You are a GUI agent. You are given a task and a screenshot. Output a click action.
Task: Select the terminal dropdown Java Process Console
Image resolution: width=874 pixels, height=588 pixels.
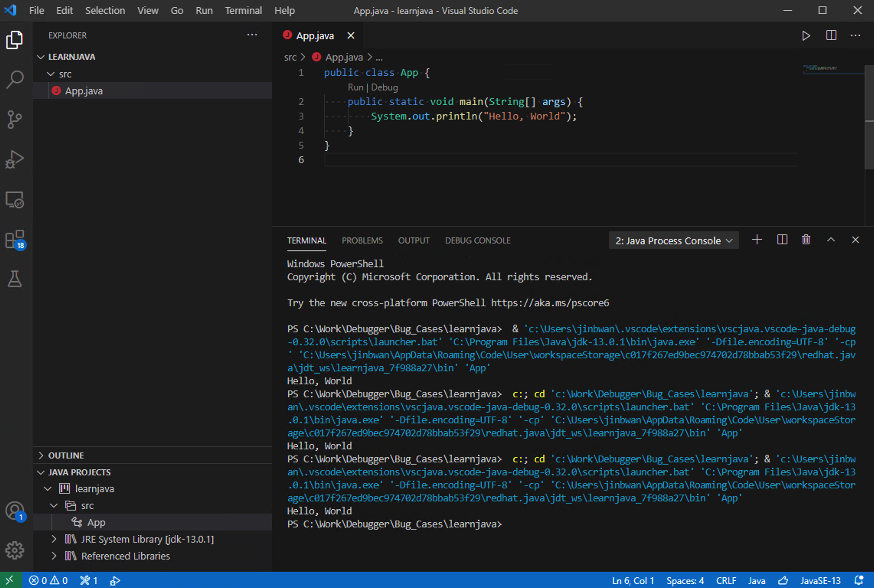(x=674, y=240)
